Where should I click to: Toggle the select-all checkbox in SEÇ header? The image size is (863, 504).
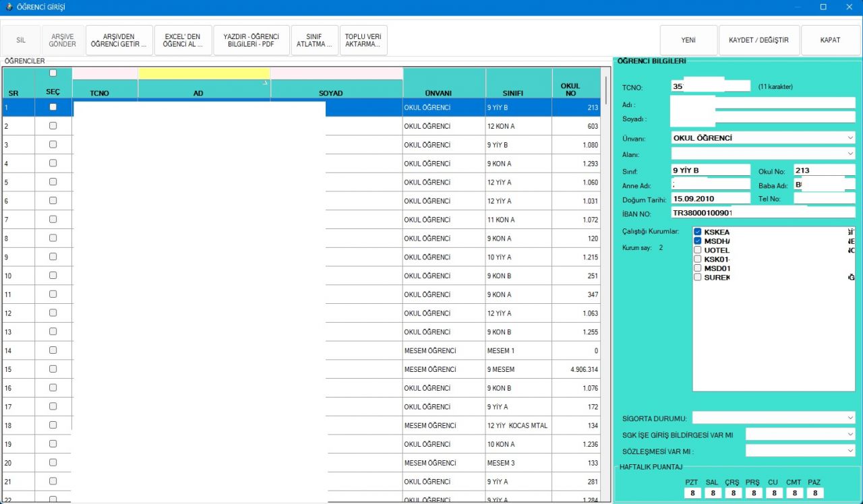53,73
